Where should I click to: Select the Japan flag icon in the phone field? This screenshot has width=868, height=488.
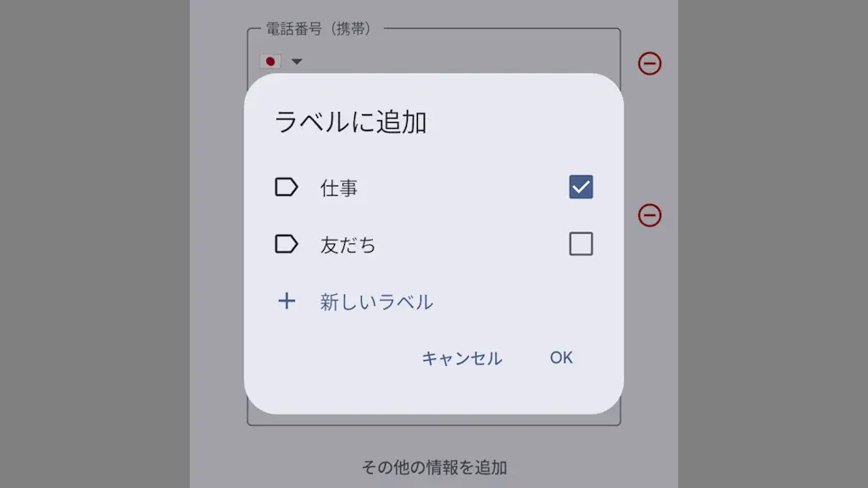[x=270, y=61]
